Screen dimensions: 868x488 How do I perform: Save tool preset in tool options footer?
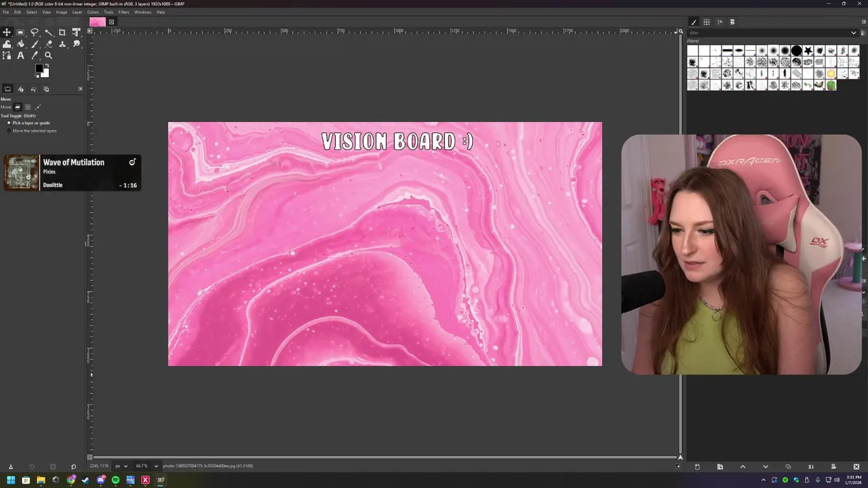pos(10,466)
